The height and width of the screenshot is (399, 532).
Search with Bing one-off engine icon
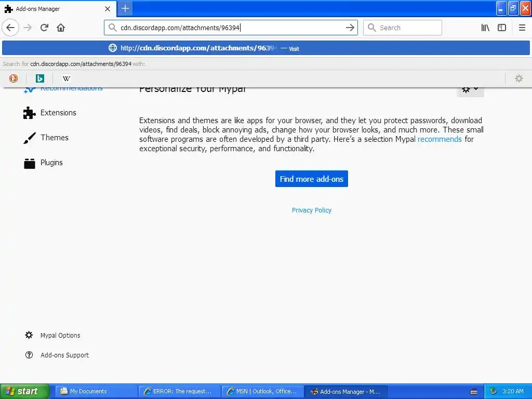pos(39,78)
